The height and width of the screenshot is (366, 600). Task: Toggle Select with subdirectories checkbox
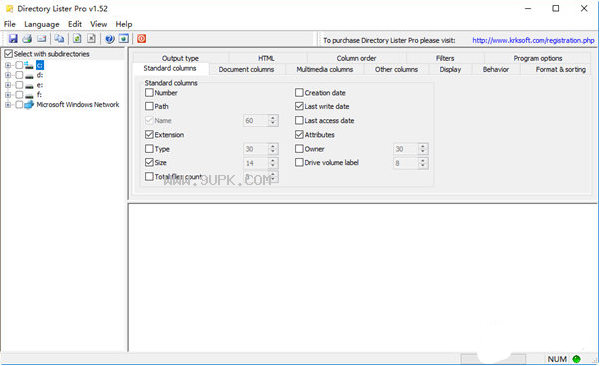tap(9, 54)
